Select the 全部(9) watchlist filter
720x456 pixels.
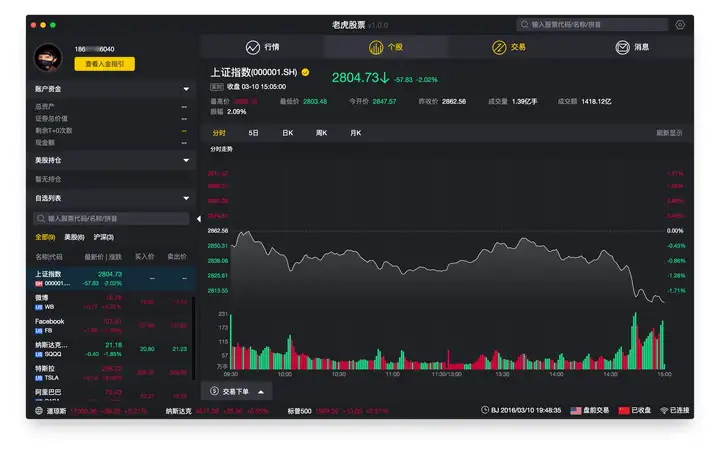(x=45, y=237)
